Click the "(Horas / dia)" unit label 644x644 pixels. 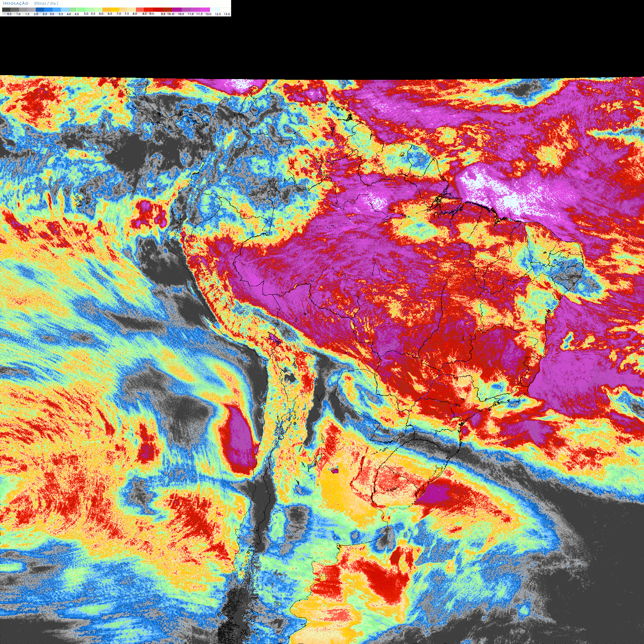46,3
